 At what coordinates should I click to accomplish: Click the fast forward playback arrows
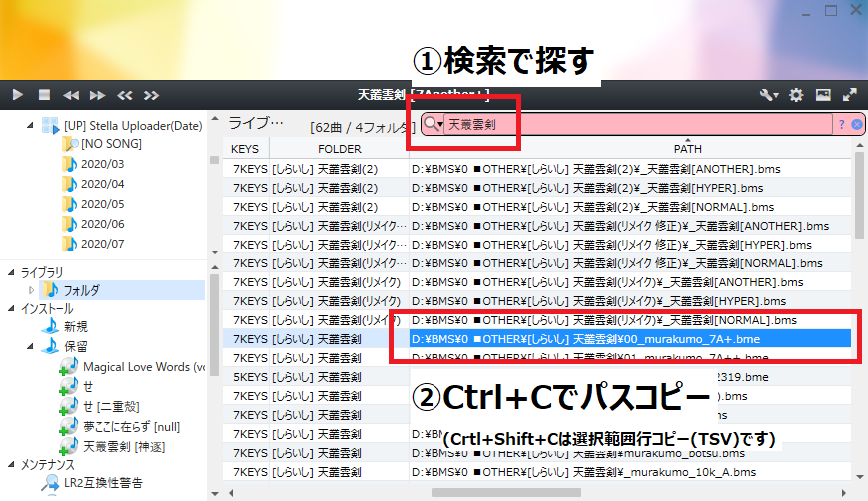pyautogui.click(x=98, y=95)
